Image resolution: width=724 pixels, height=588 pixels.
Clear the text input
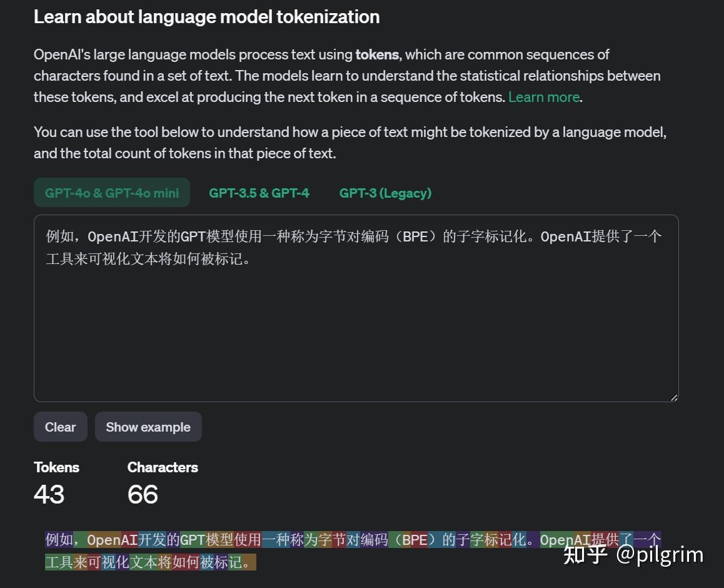pyautogui.click(x=60, y=427)
